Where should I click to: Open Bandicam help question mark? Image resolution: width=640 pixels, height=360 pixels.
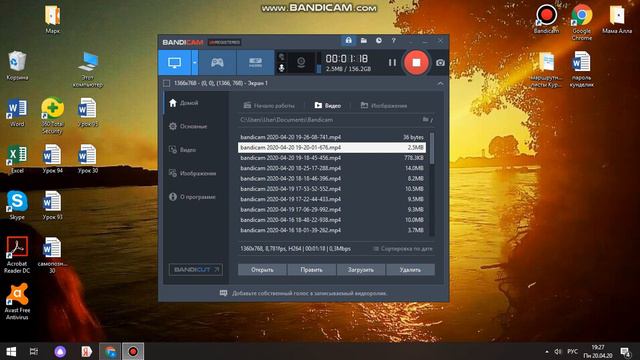tap(393, 40)
